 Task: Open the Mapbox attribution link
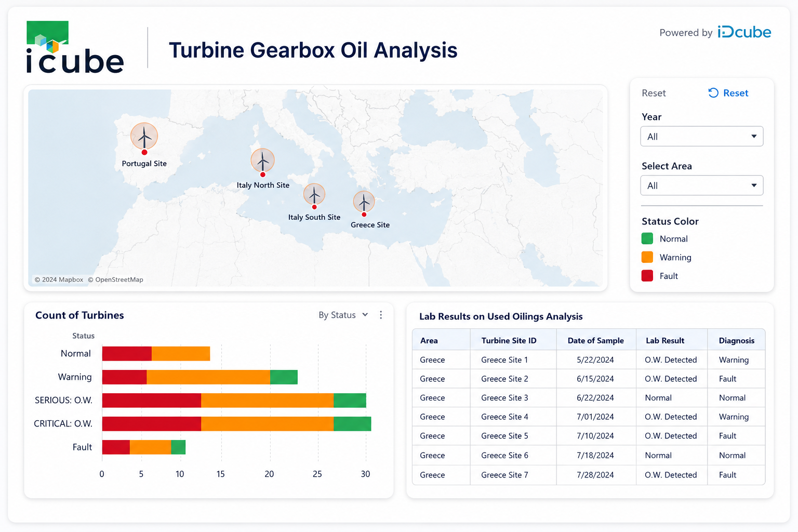(59, 280)
